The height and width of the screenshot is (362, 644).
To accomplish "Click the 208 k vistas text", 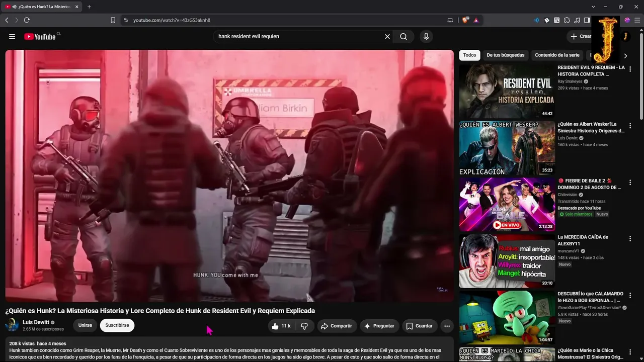I will pos(22,344).
